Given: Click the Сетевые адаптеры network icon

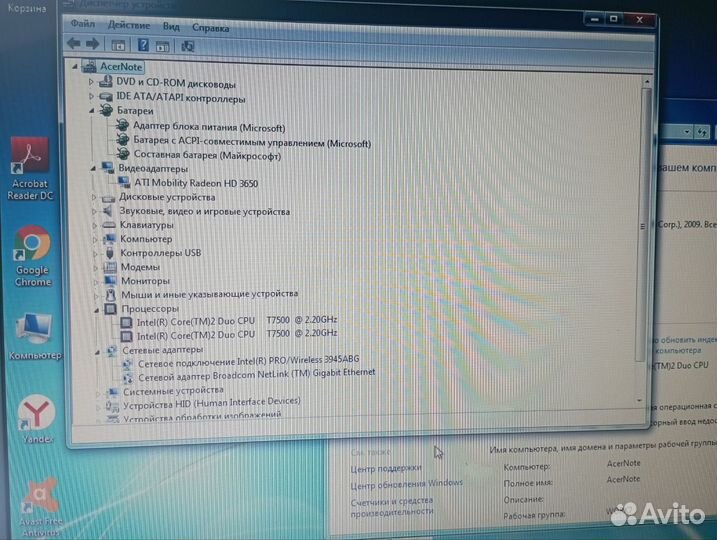Looking at the screenshot, I should (112, 351).
